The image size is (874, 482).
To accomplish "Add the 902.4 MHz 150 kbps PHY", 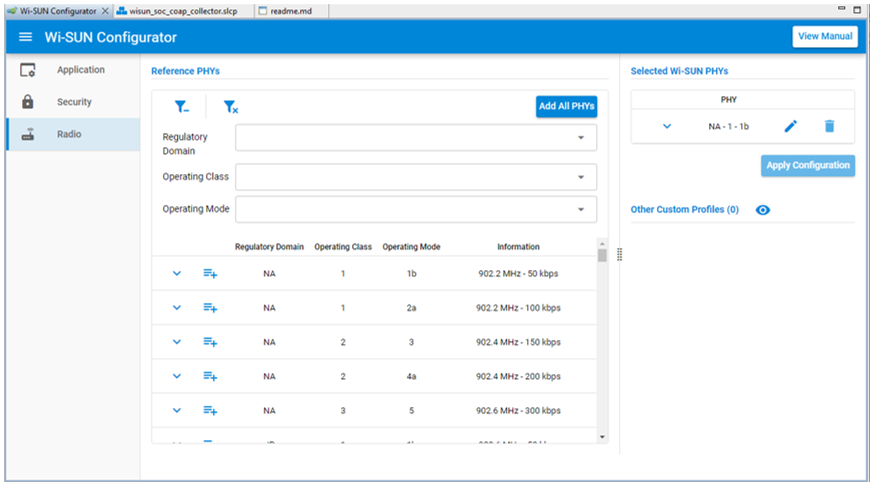I will click(210, 342).
